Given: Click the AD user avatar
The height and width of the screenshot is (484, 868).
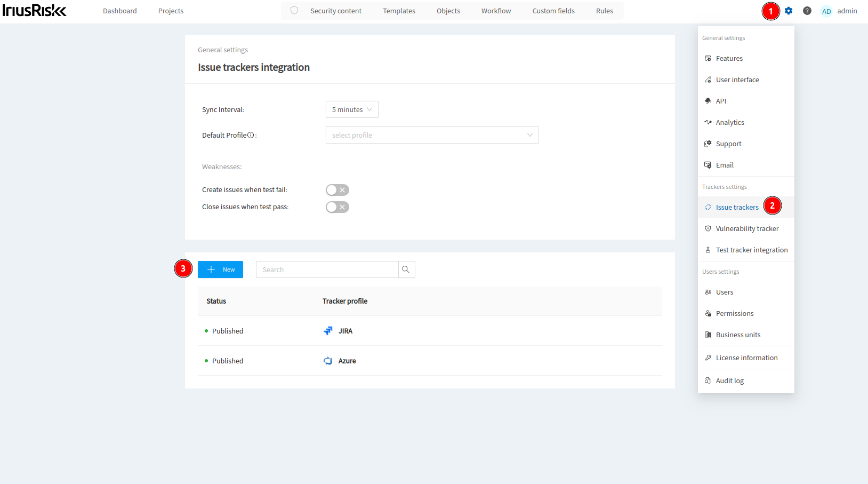Looking at the screenshot, I should (x=826, y=11).
